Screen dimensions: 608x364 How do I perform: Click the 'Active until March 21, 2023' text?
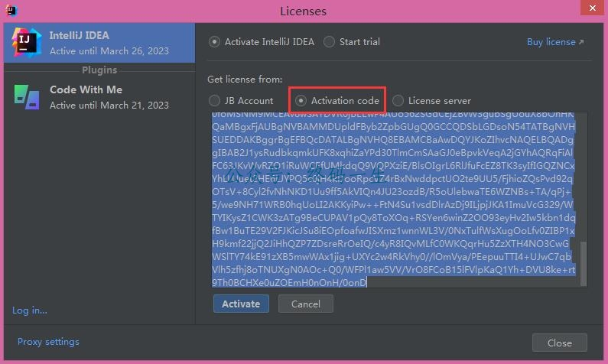109,106
